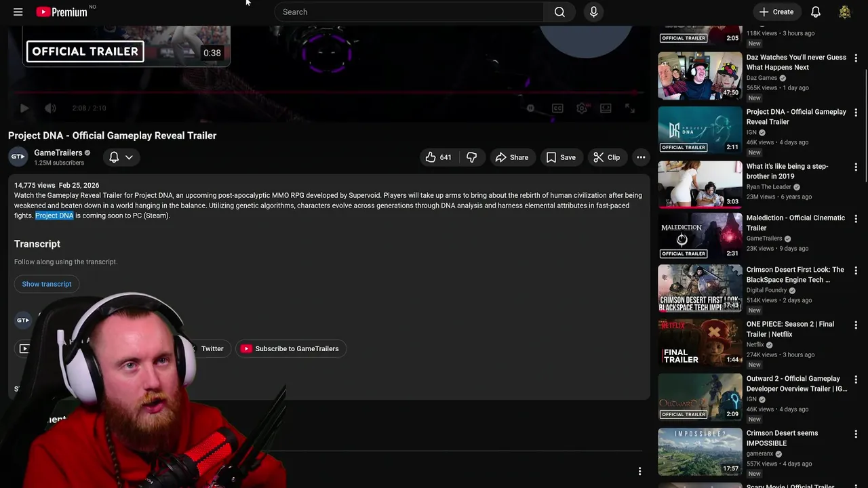
Task: Open options for Crimson Desert seems IMPOSSIBLE
Action: [856, 434]
